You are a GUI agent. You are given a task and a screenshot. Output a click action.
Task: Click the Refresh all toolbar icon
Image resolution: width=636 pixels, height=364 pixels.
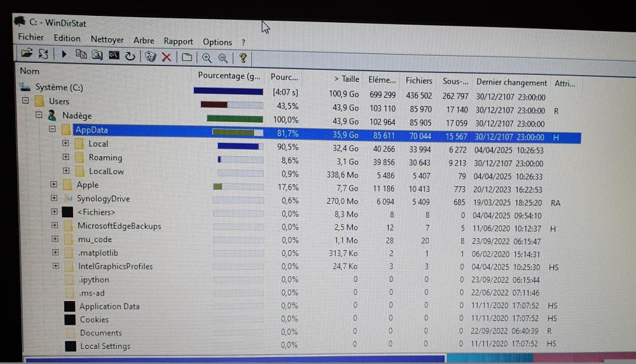[43, 53]
